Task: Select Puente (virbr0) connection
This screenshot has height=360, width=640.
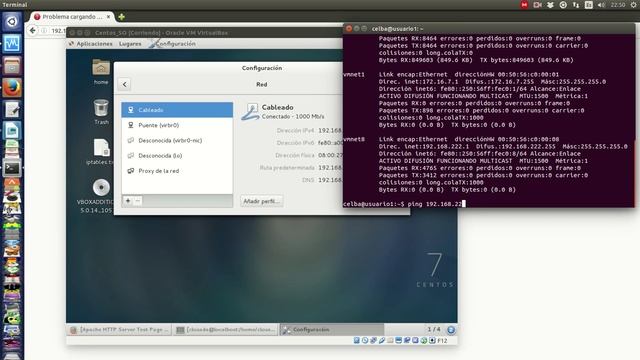Action: point(177,125)
